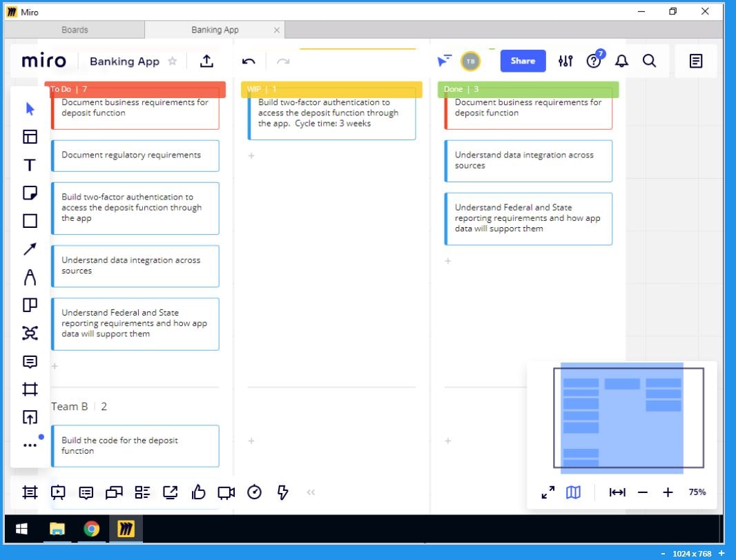Click the Team B swimlane label

pyautogui.click(x=70, y=407)
